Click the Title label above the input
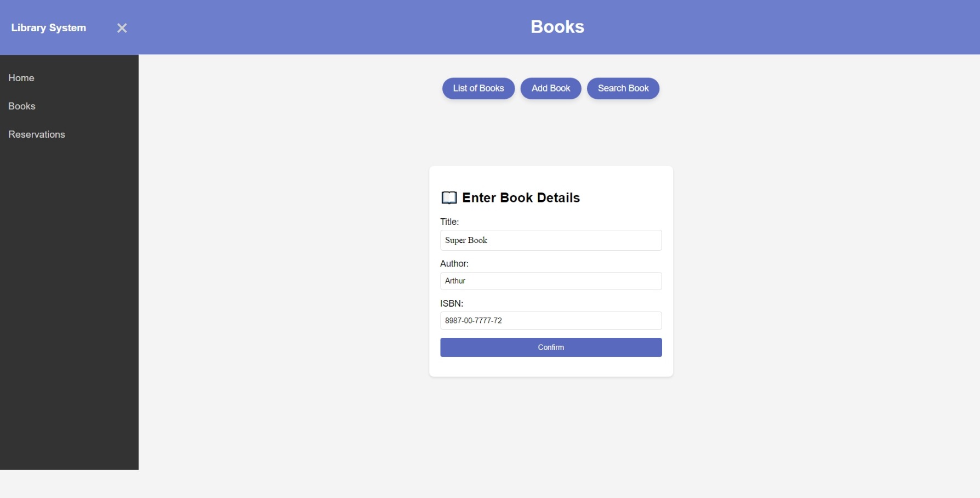The image size is (980, 498). point(449,222)
